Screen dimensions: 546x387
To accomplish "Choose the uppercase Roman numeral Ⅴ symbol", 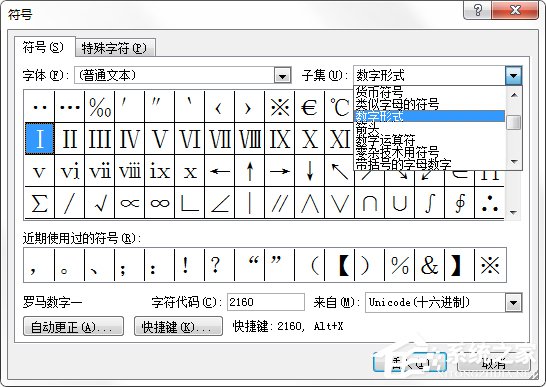I will tap(159, 139).
